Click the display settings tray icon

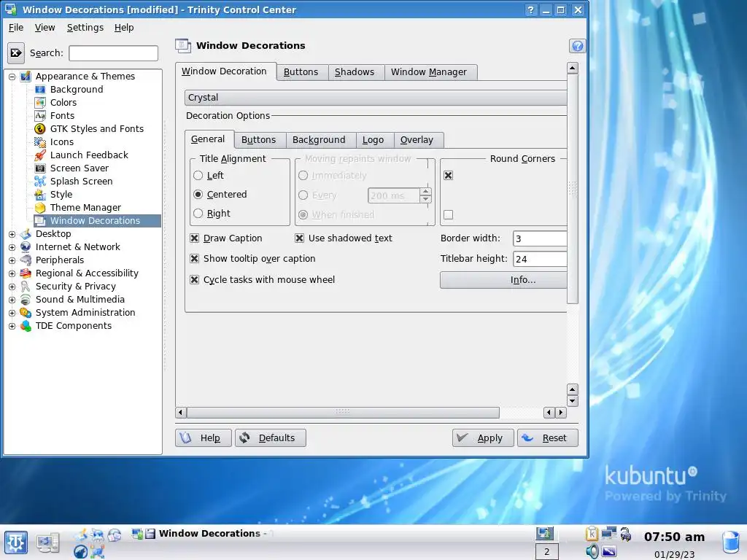[609, 551]
